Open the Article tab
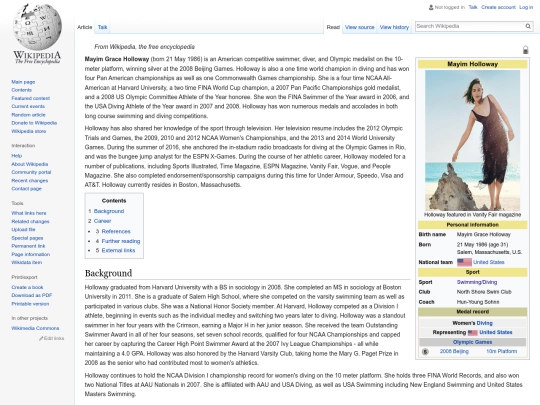 [x=84, y=27]
